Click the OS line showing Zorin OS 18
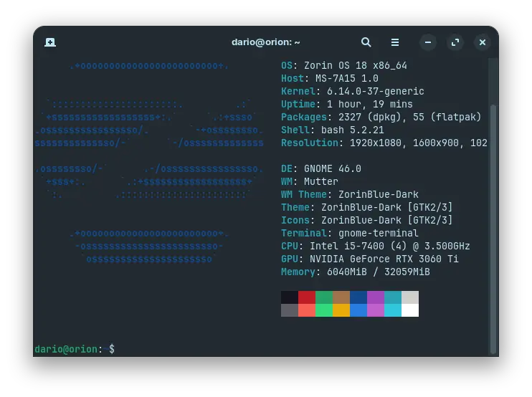This screenshot has width=532, height=397. point(343,65)
